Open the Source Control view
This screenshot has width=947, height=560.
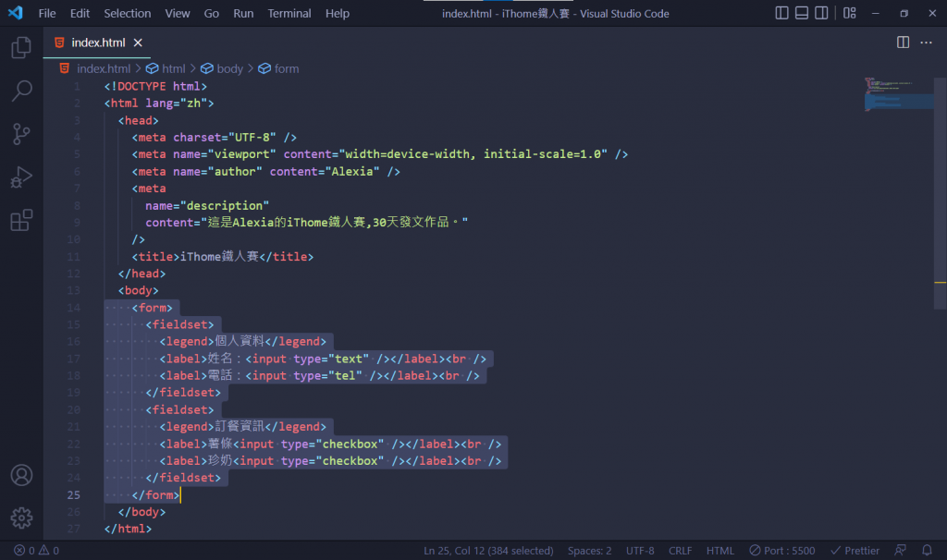[x=21, y=134]
